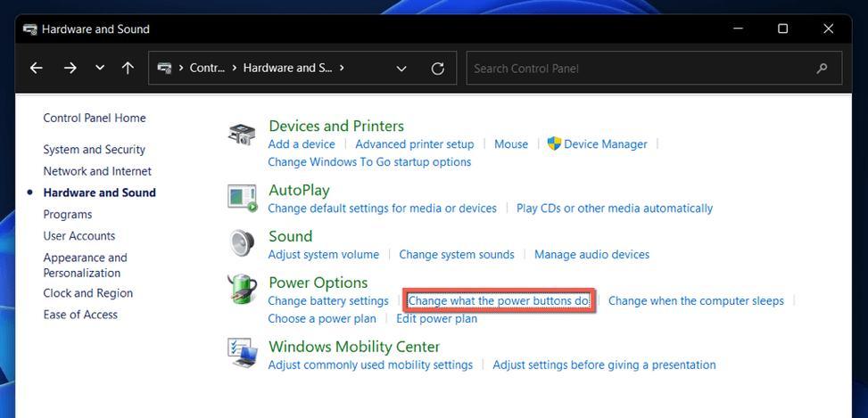
Task: Click the 'Contr...' breadcrumb segment
Action: tap(207, 68)
